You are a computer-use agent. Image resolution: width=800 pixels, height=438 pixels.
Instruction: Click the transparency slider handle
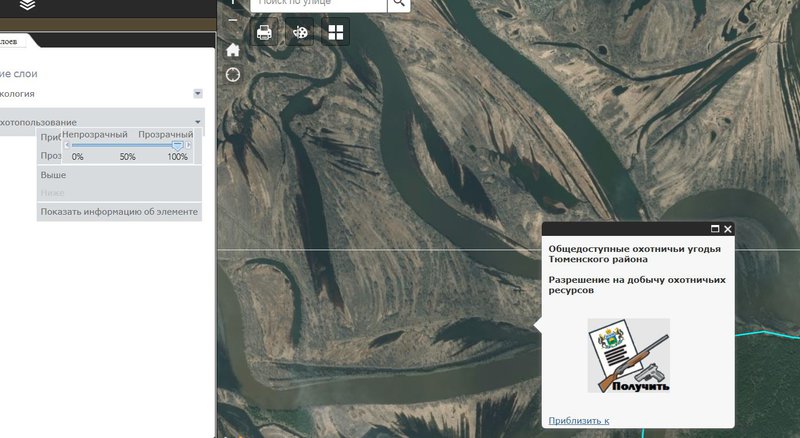click(177, 145)
